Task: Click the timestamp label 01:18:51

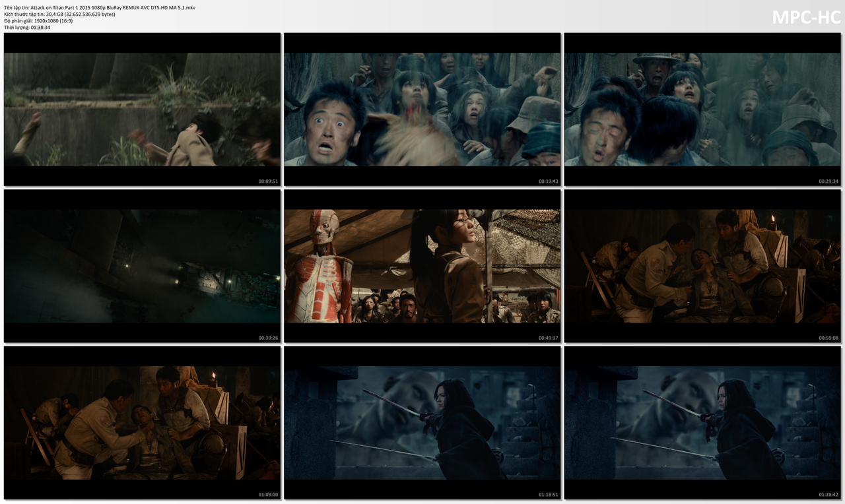Action: (x=548, y=495)
